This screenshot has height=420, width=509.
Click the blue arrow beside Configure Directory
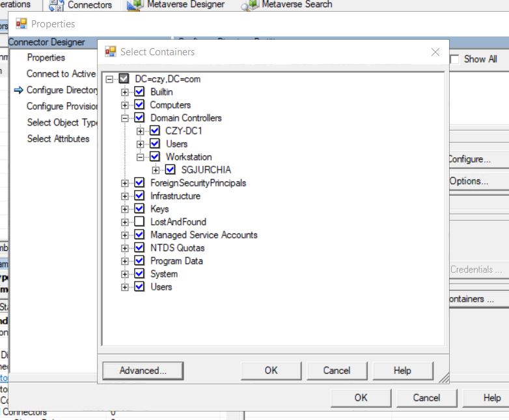point(18,90)
